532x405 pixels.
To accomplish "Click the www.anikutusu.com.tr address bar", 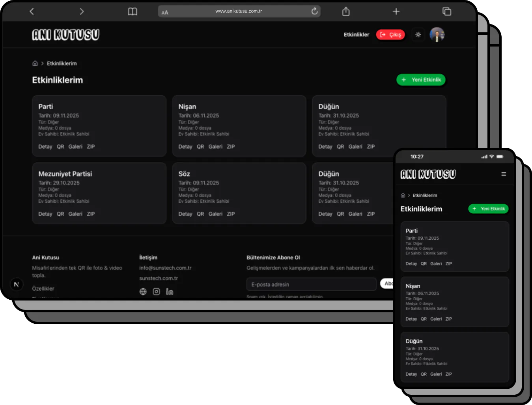I will point(239,11).
